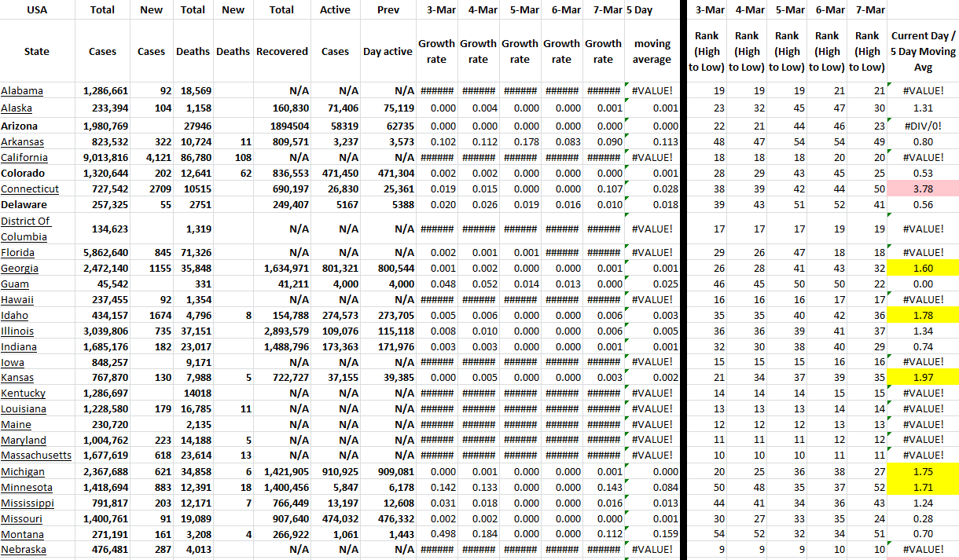Click Florida's total deaths cell 71,326
The image size is (959, 560).
click(193, 253)
